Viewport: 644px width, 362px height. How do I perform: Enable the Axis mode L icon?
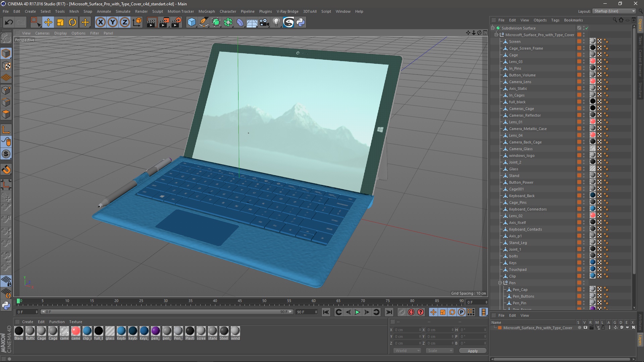[x=6, y=130]
